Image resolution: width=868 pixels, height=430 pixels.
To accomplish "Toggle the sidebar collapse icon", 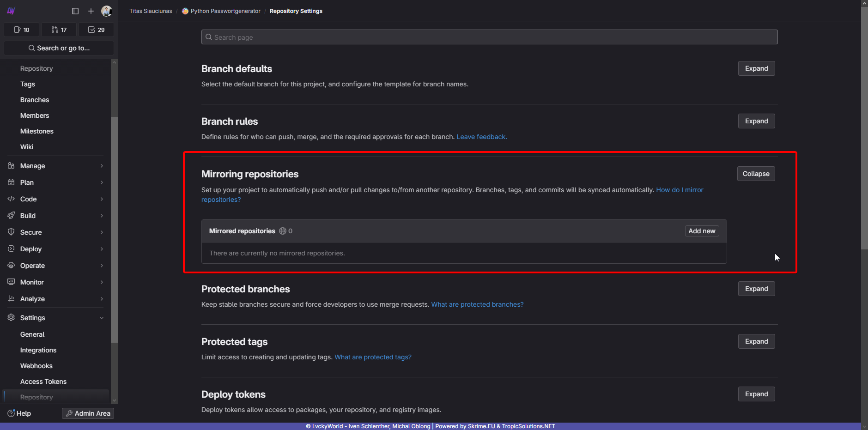I will coord(75,11).
